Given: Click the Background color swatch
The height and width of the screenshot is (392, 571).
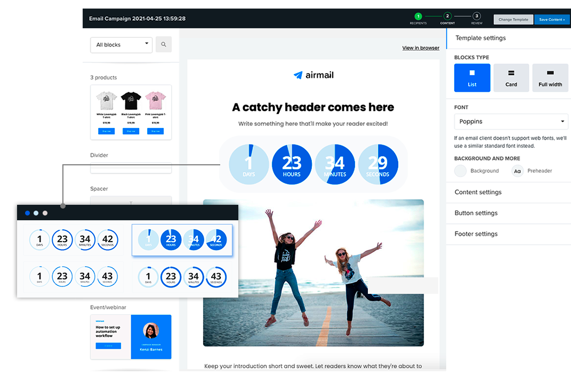Looking at the screenshot, I should click(x=460, y=171).
